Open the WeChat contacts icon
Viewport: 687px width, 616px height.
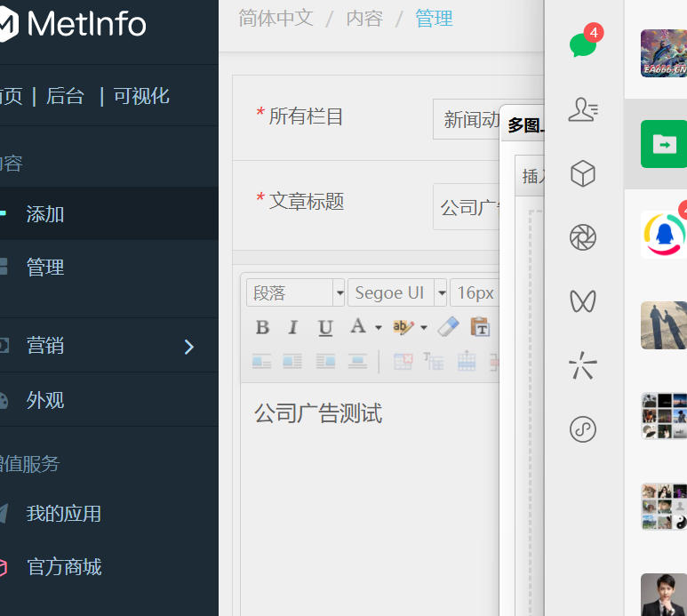[x=583, y=109]
